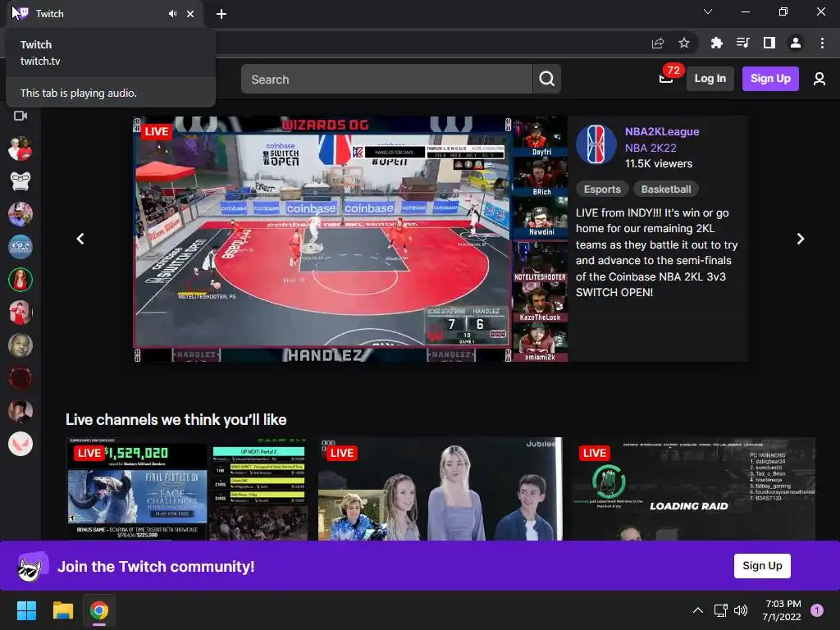
Task: Click the 11.5K viewers text
Action: tap(659, 164)
